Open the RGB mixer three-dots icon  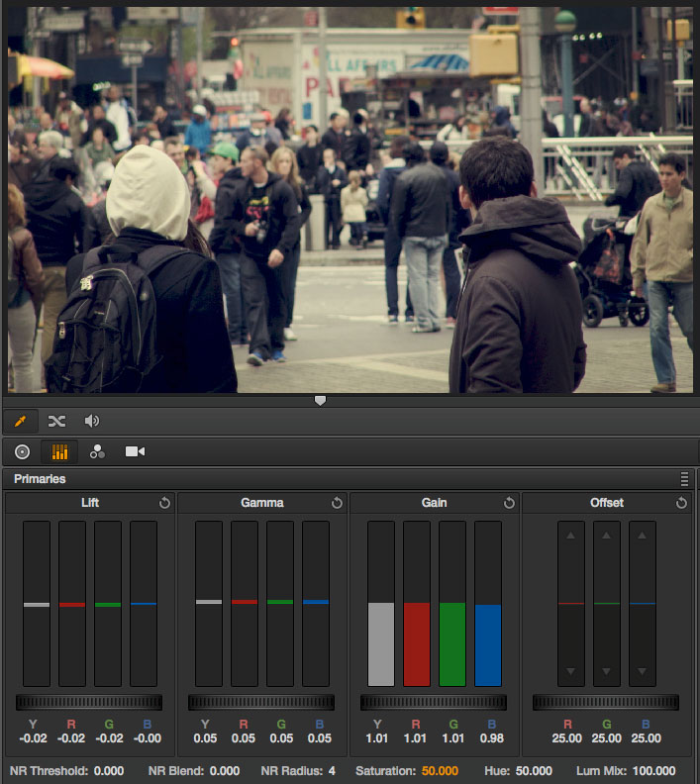point(97,451)
